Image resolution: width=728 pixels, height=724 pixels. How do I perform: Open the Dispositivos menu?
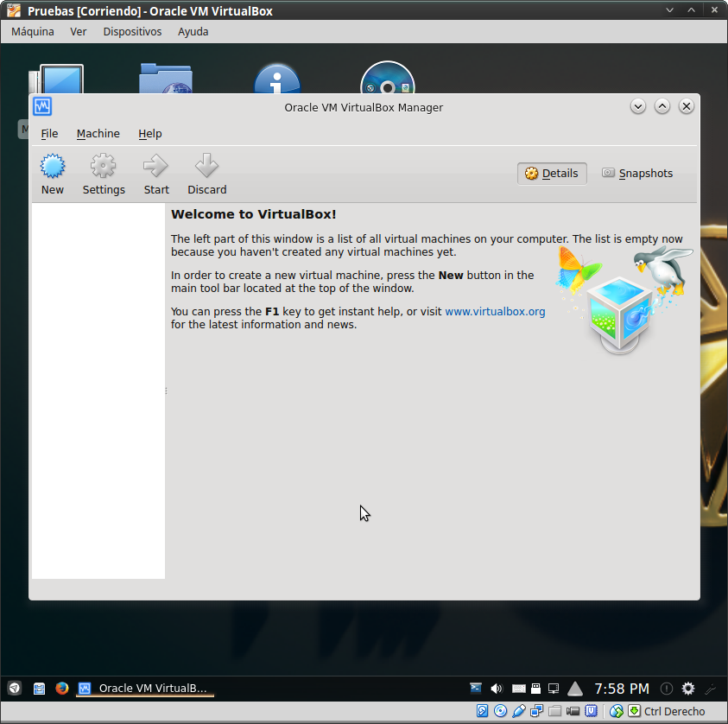tap(132, 32)
